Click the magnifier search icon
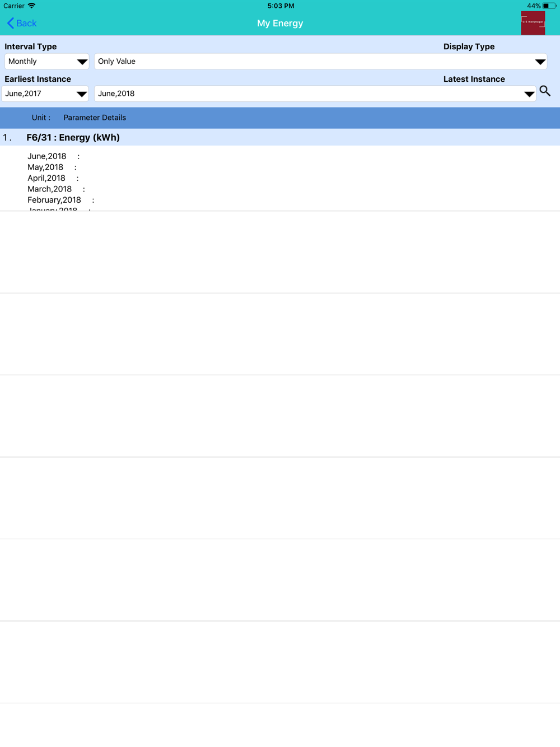The width and height of the screenshot is (560, 747). click(545, 91)
